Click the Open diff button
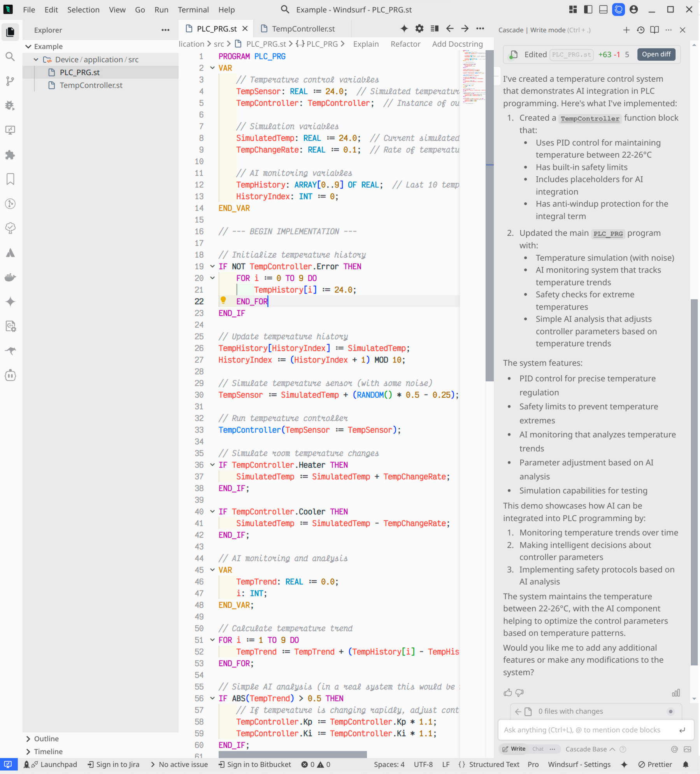Screen dimensions: 700x774 pos(656,54)
